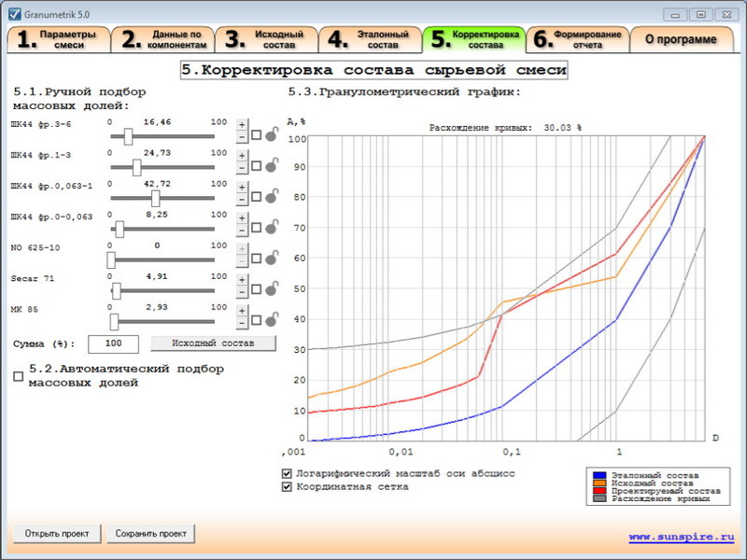Image resolution: width=747 pixels, height=560 pixels.
Task: Click lock icon for ШК44 фр.3-6 row
Action: point(272,134)
